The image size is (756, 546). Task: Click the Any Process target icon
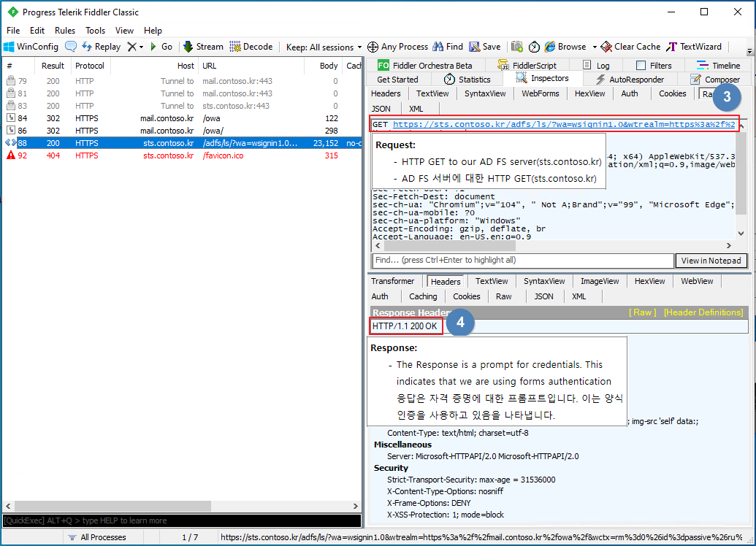pos(373,47)
